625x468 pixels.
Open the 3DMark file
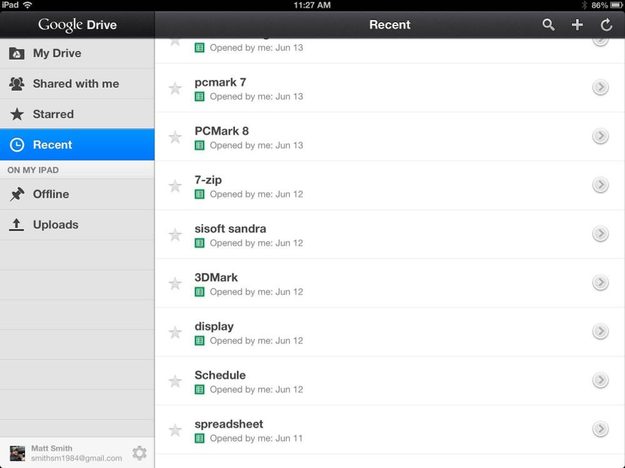click(389, 283)
